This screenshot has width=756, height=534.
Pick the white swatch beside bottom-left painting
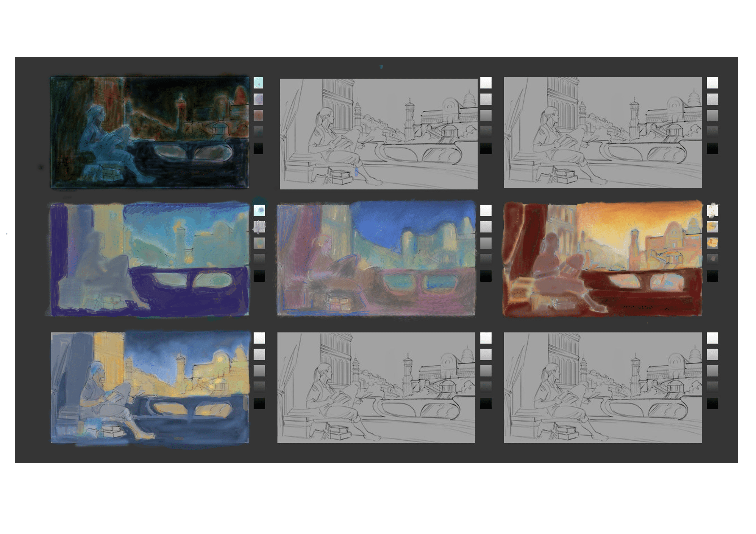click(x=259, y=338)
